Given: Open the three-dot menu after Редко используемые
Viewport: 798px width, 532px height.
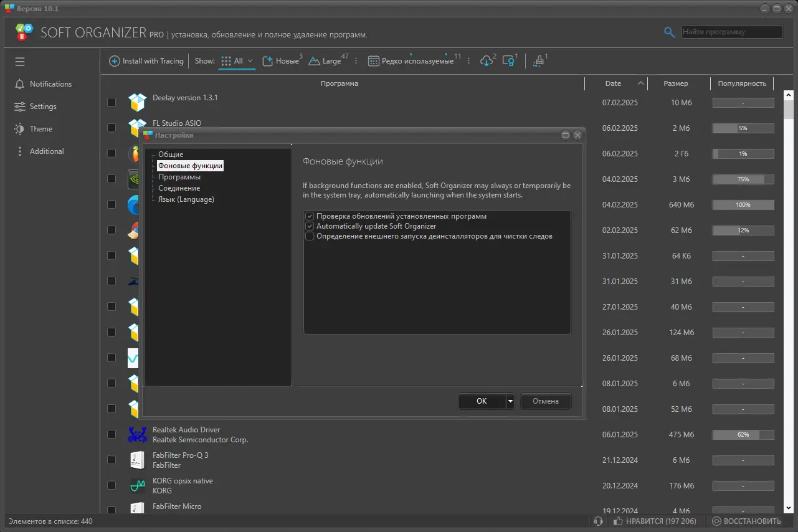Looking at the screenshot, I should pos(469,61).
